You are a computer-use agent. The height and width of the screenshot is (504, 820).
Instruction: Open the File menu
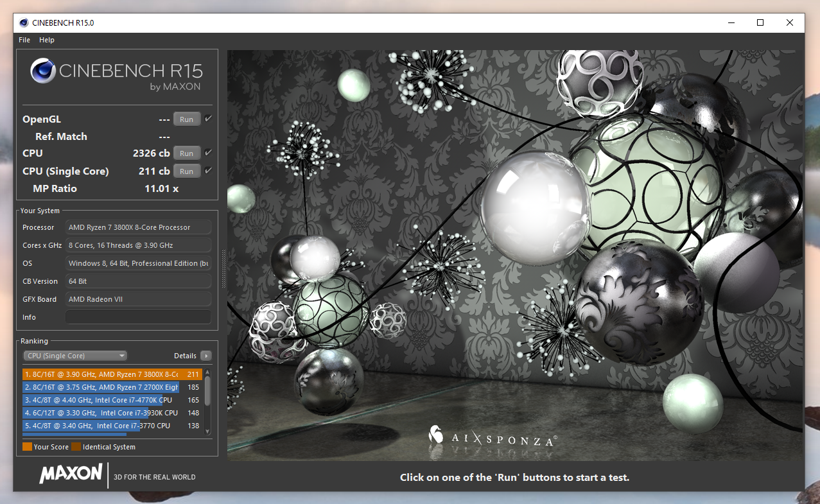click(24, 40)
